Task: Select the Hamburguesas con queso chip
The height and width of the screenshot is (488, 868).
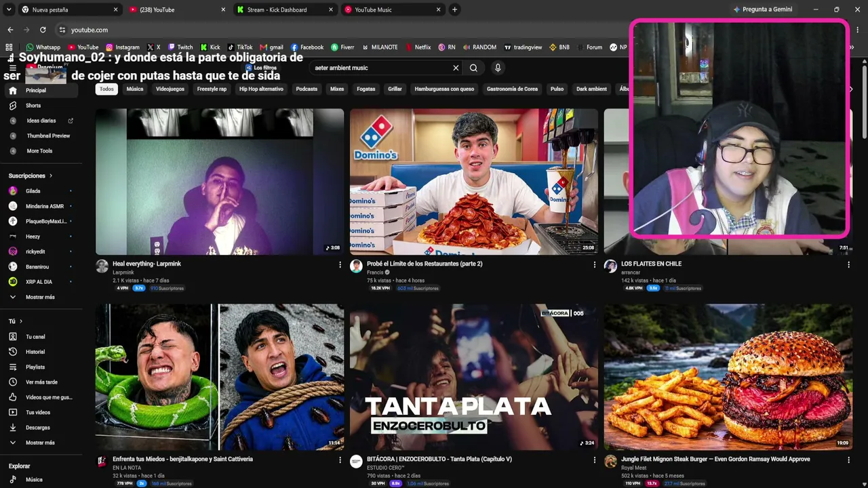Action: [444, 89]
